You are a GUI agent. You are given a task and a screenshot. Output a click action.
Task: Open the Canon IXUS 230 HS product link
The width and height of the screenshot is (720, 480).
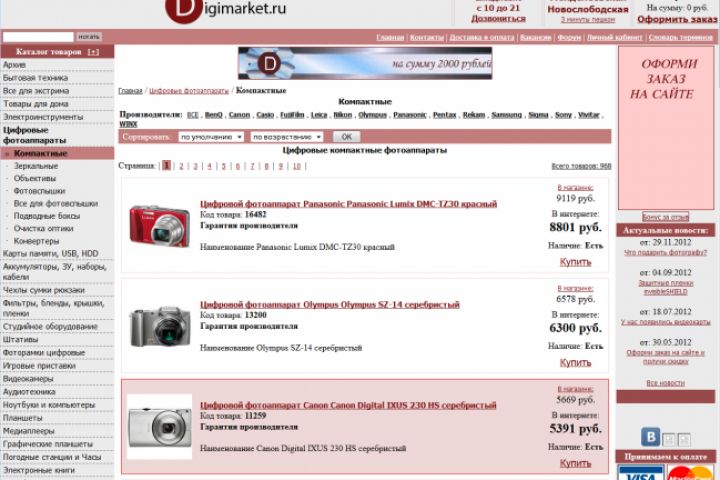348,405
